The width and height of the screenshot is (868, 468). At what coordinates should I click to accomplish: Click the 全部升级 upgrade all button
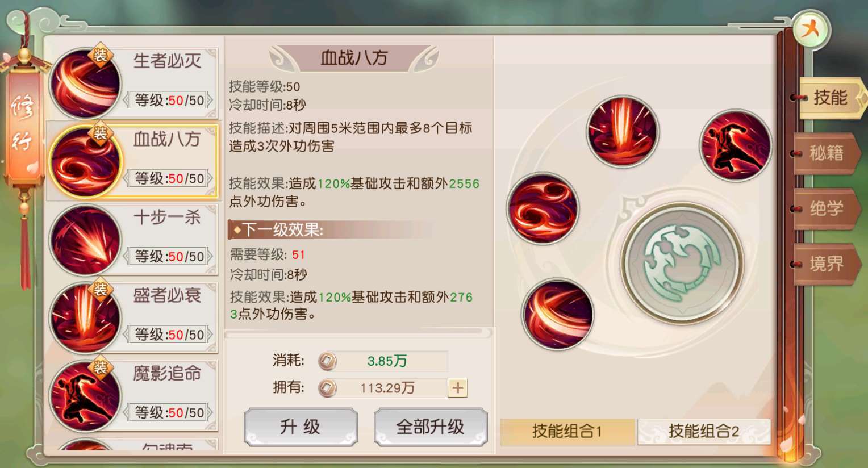pyautogui.click(x=431, y=427)
